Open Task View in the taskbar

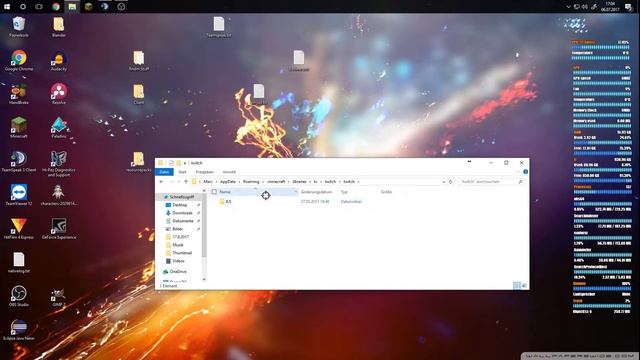(39, 7)
